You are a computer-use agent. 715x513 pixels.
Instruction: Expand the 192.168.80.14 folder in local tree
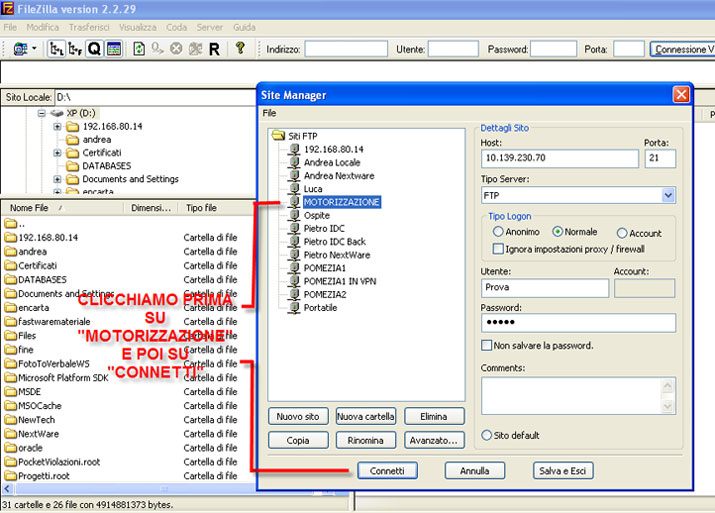(57, 126)
